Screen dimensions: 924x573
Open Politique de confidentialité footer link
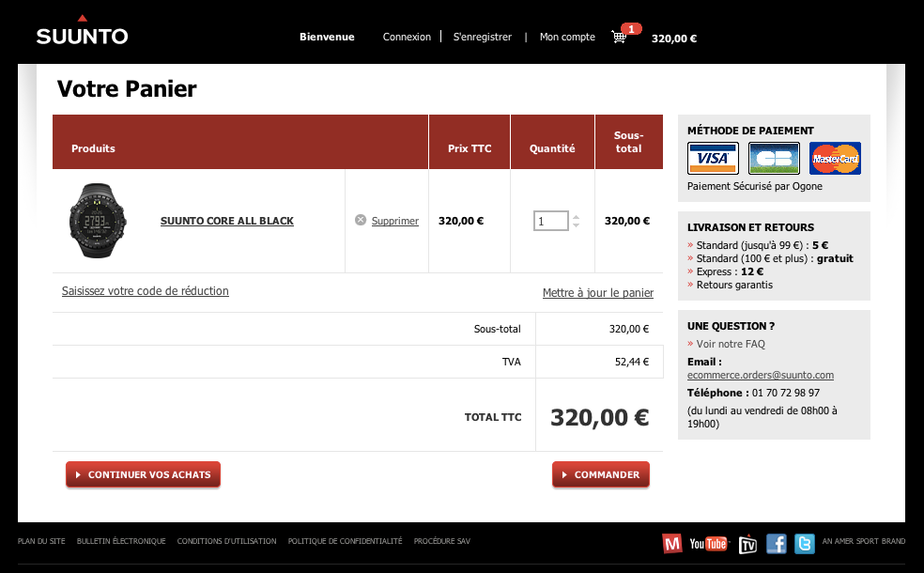(345, 541)
